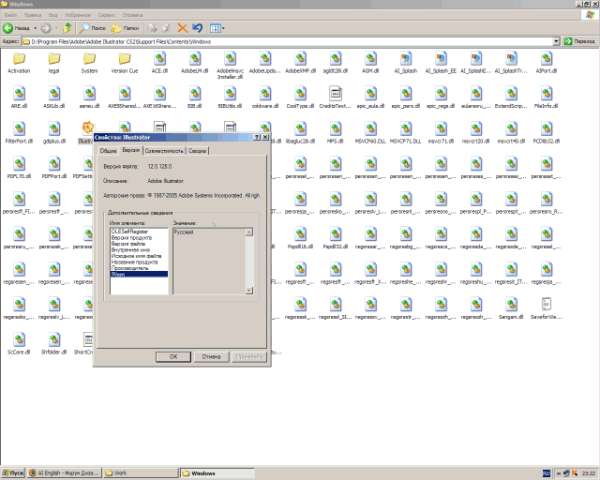Click the Отмена button
Viewport: 600px width, 480px height.
click(x=211, y=356)
